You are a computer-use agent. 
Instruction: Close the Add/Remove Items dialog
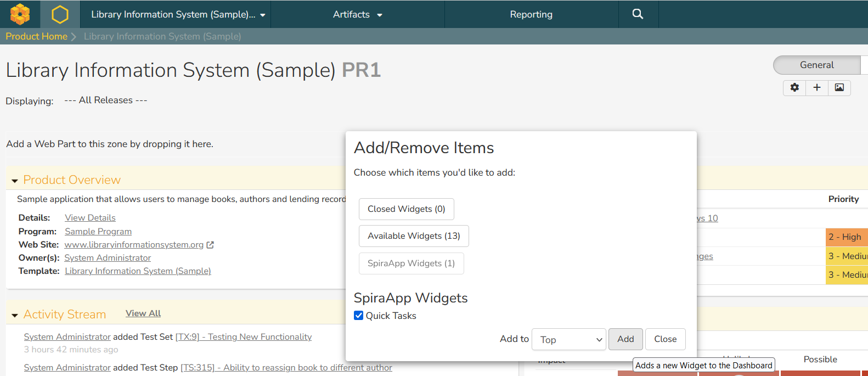point(666,339)
